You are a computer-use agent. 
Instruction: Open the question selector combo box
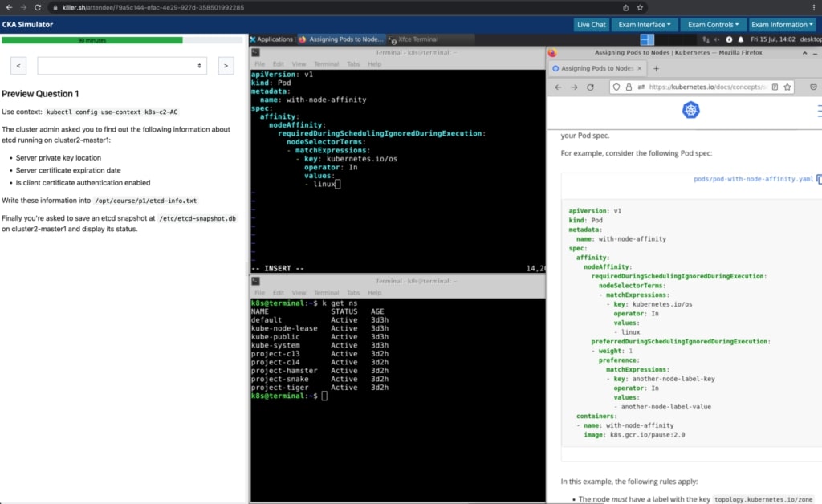click(x=121, y=65)
